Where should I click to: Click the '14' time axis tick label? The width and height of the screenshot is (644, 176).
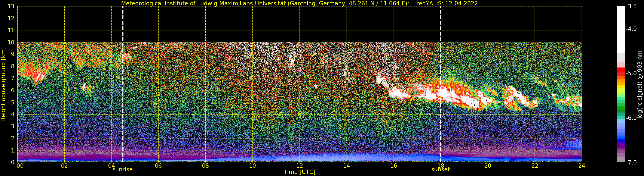[347, 166]
